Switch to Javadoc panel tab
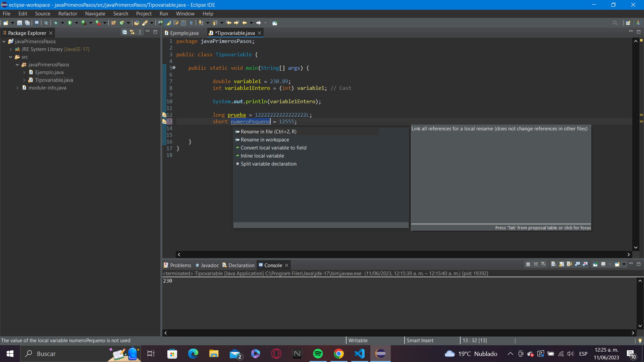 (x=210, y=265)
